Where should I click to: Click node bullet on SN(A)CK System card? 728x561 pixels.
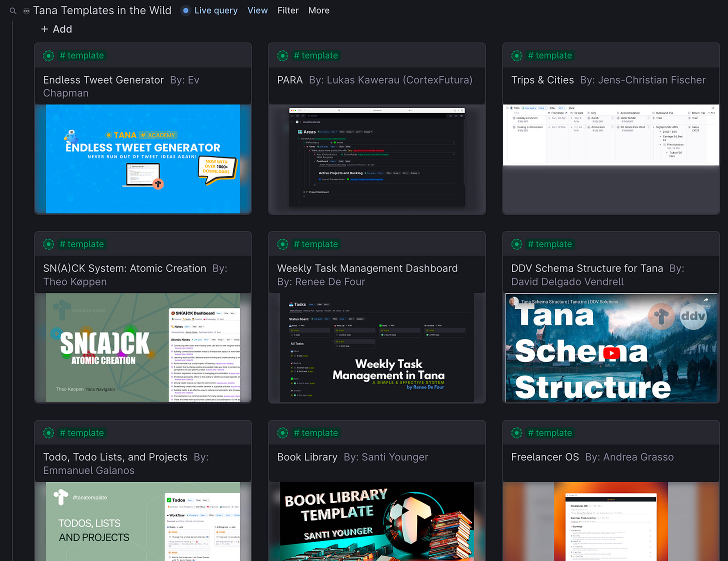(48, 244)
